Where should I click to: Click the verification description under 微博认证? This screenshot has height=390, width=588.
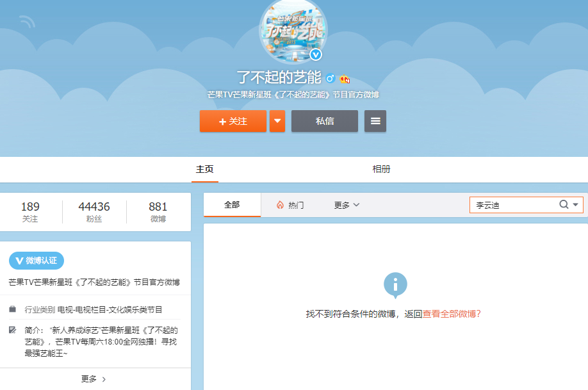coord(94,282)
